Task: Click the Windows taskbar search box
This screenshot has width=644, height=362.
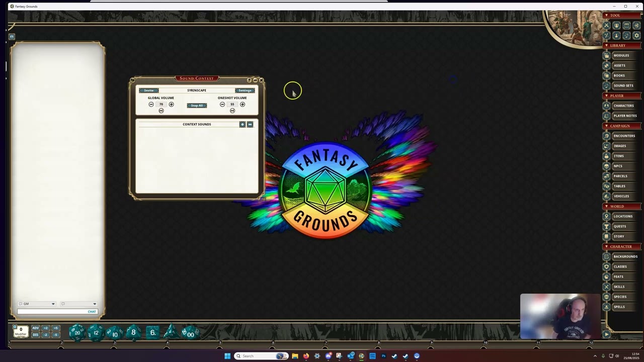Action: coord(261,356)
